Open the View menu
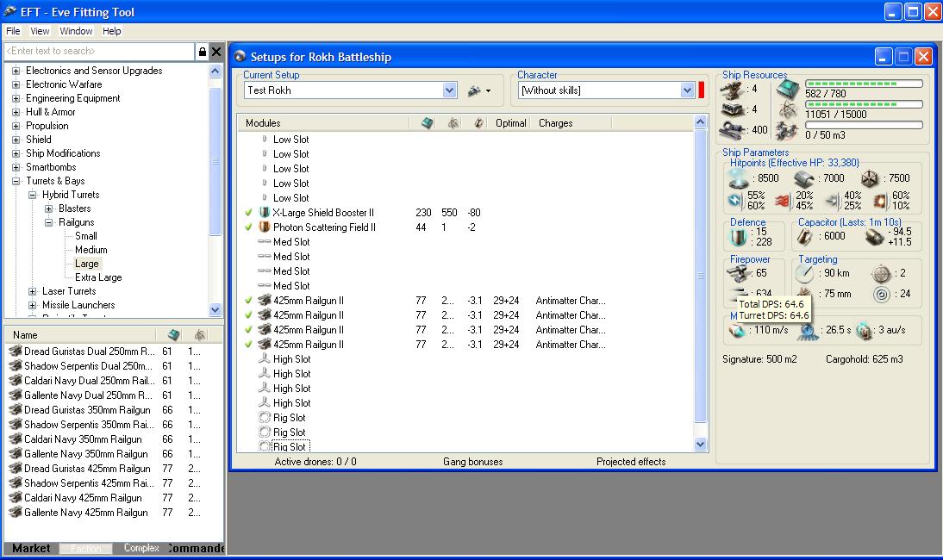The image size is (943, 560). click(40, 31)
